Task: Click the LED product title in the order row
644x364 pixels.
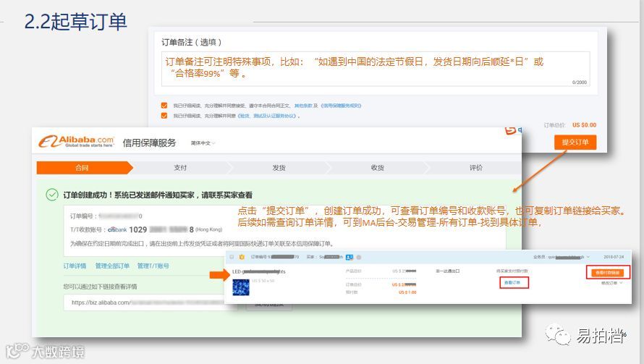Action: [259, 271]
